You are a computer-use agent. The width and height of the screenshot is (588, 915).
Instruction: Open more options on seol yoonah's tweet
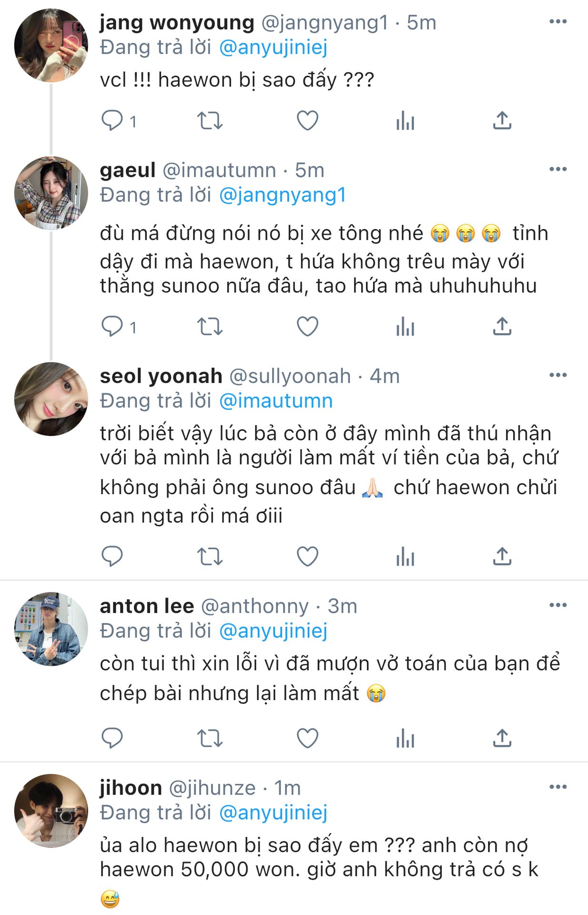pyautogui.click(x=558, y=375)
